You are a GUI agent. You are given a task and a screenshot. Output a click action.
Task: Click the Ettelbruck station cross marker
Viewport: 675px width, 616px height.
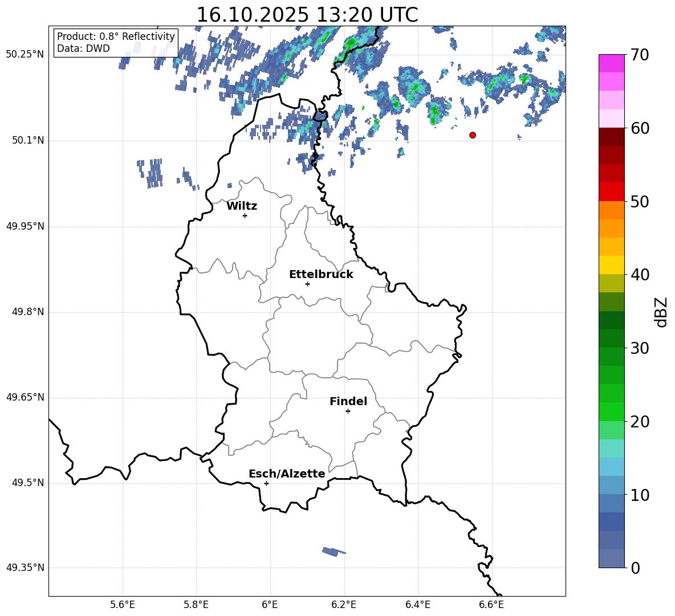(307, 284)
